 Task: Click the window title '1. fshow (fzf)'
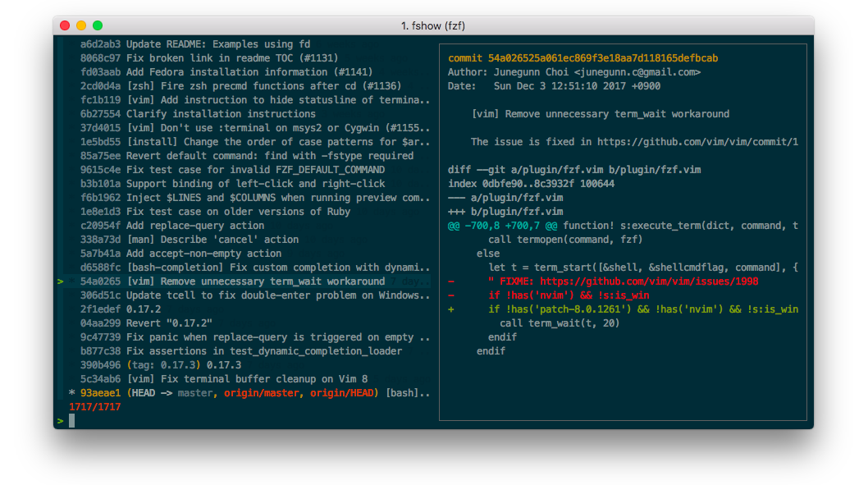click(433, 25)
